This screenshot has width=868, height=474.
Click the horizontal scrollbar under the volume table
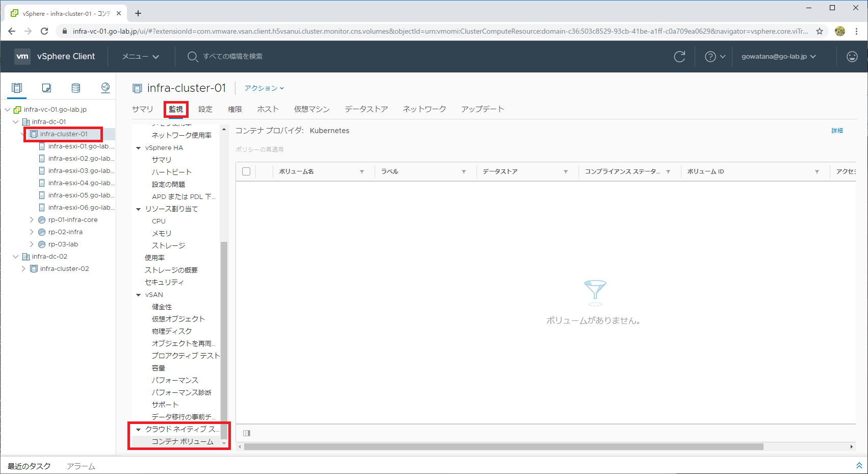504,447
